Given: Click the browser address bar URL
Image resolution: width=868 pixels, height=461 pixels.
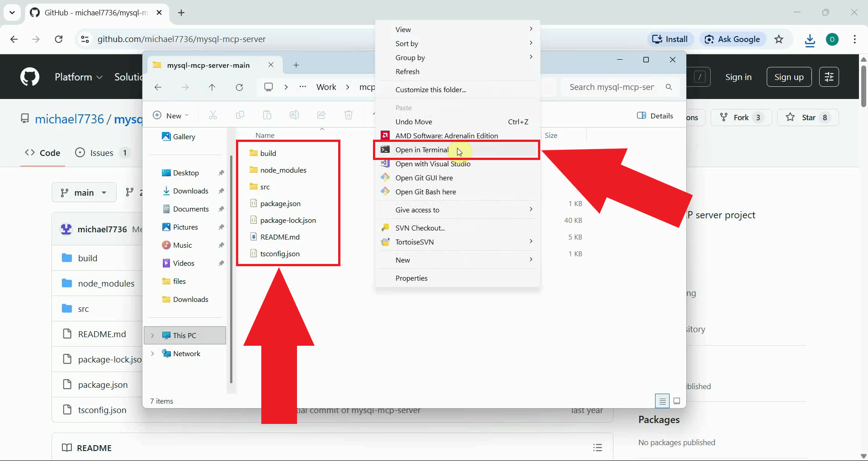Looking at the screenshot, I should click(x=182, y=39).
